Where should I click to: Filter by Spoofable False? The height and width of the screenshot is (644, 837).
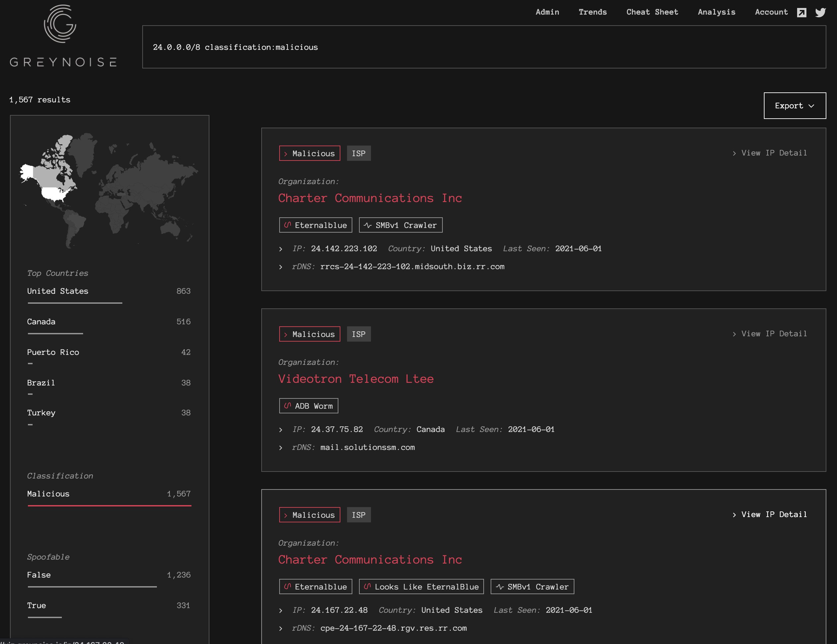coord(39,575)
